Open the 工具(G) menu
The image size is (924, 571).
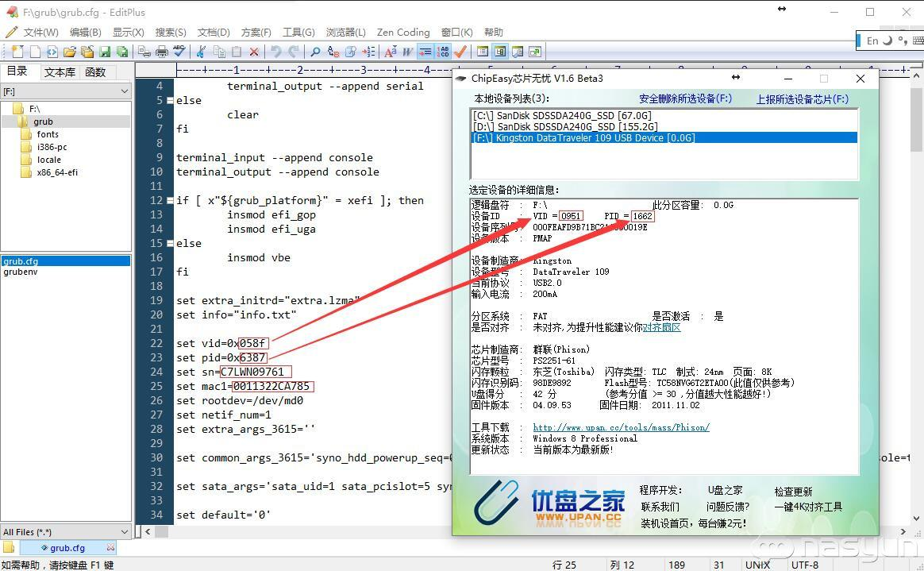[298, 33]
